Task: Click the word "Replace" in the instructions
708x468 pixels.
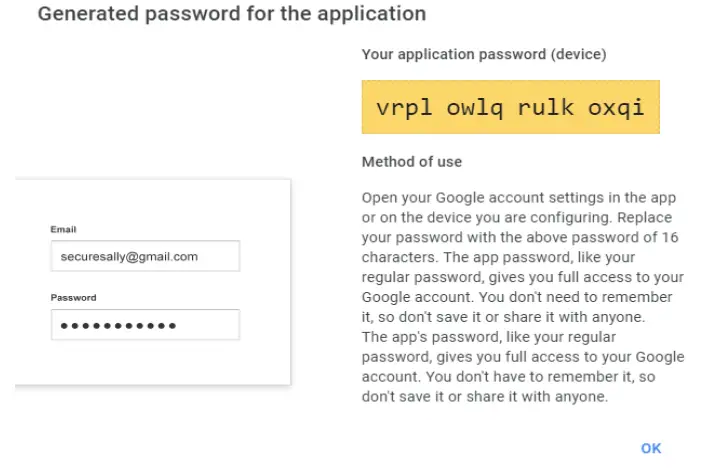Action: 647,217
